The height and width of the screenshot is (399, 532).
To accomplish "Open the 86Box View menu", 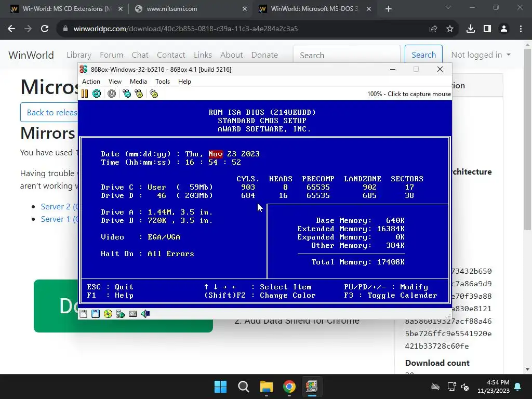I will (x=115, y=82).
